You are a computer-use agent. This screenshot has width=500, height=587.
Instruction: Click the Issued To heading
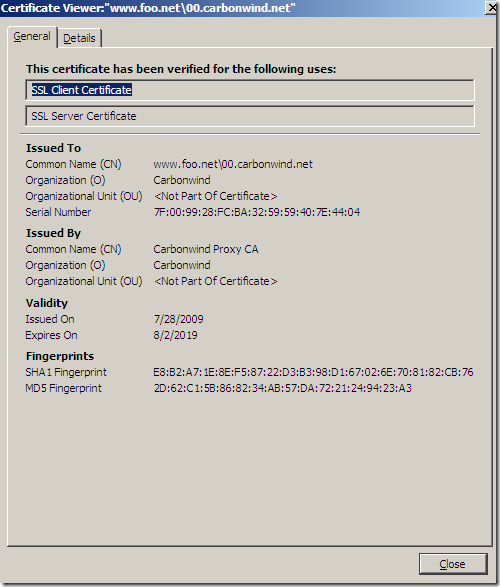click(53, 148)
